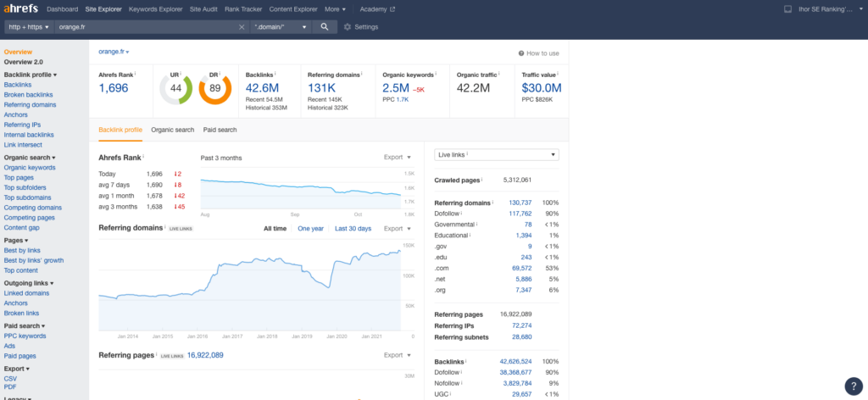This screenshot has width=868, height=400.
Task: Open the Live links dropdown
Action: point(497,155)
